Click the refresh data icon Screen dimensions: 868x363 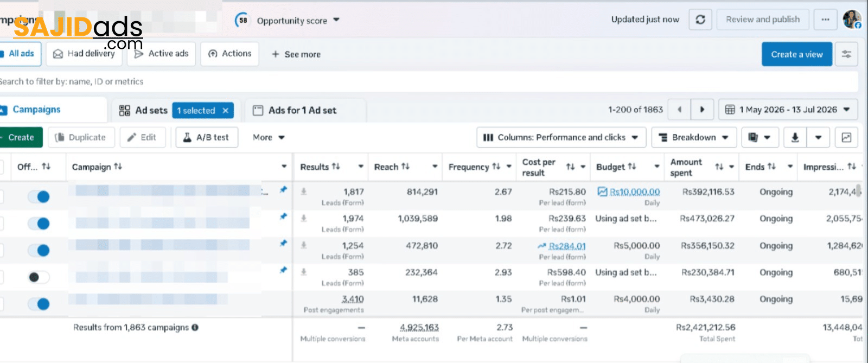pos(700,20)
